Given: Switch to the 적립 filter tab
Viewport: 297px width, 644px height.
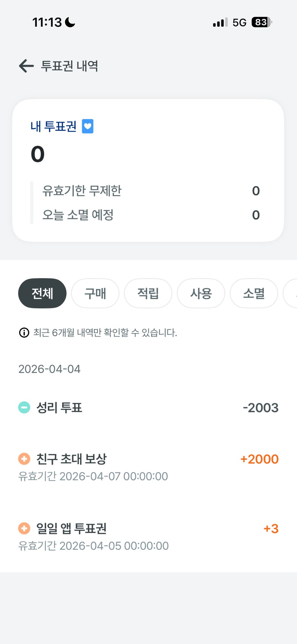Looking at the screenshot, I should point(148,293).
